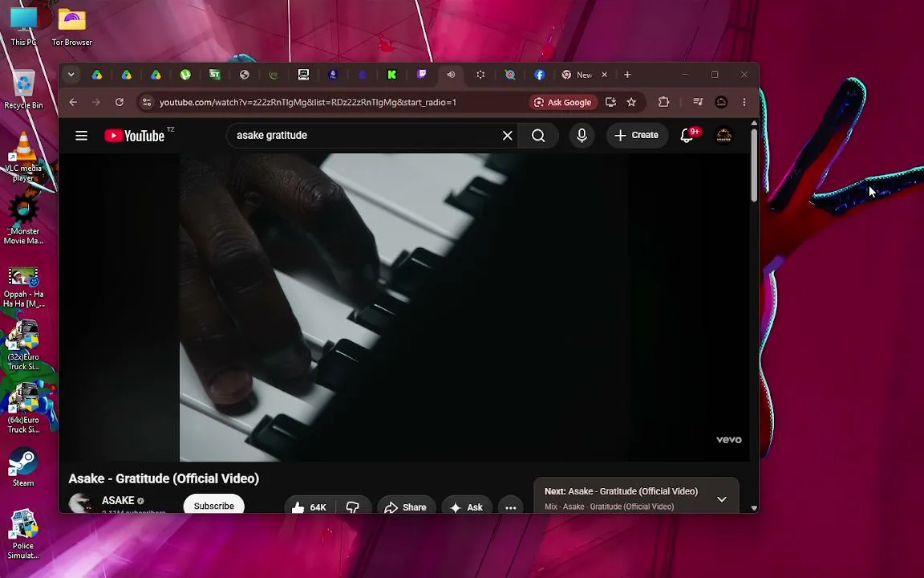
Task: Open ASAKE channel name link
Action: [x=118, y=500]
